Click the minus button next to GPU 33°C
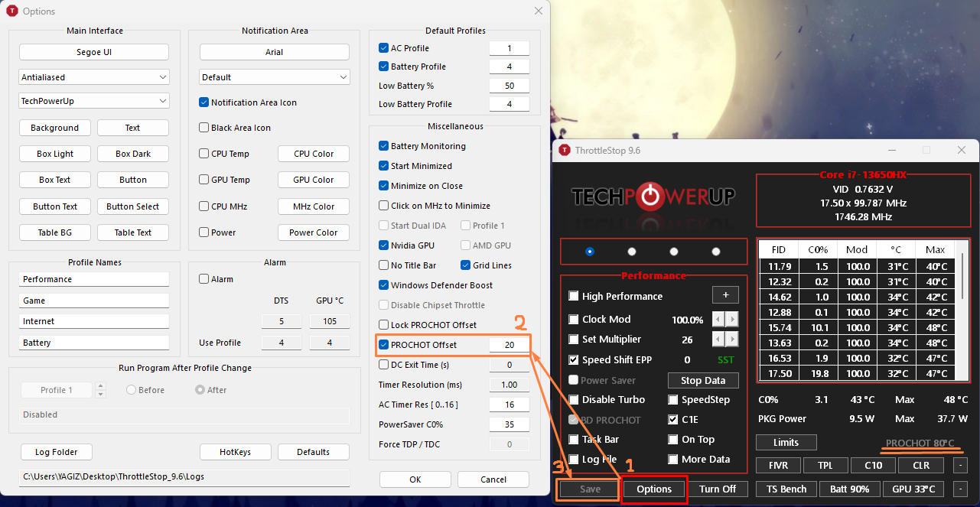980x507 pixels. tap(960, 489)
